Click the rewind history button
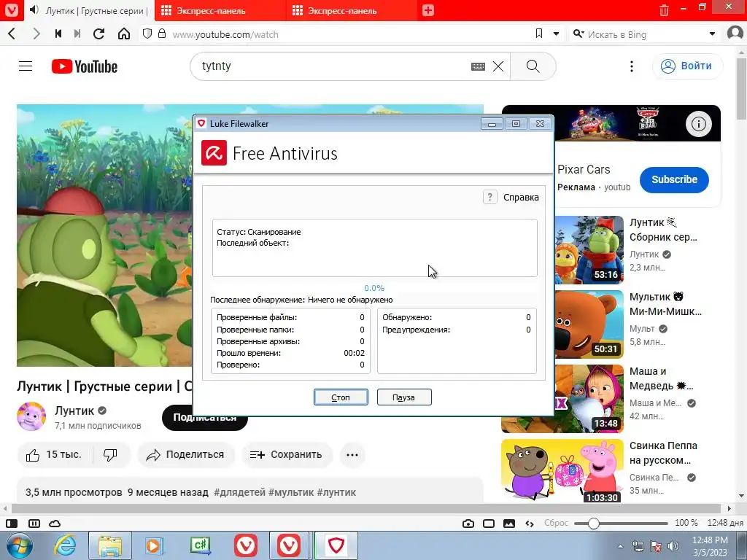747x560 pixels. [58, 34]
